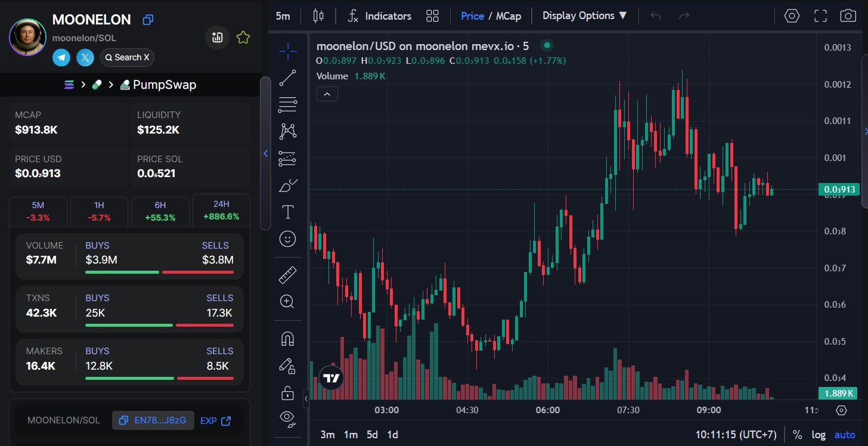This screenshot has width=868, height=446.
Task: Set chart range to 1d
Action: tap(392, 435)
